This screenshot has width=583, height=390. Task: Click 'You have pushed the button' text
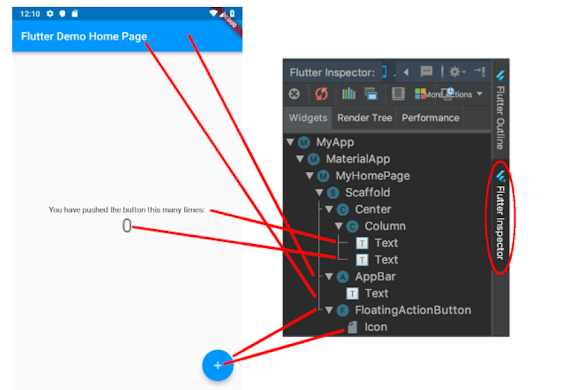(x=126, y=210)
